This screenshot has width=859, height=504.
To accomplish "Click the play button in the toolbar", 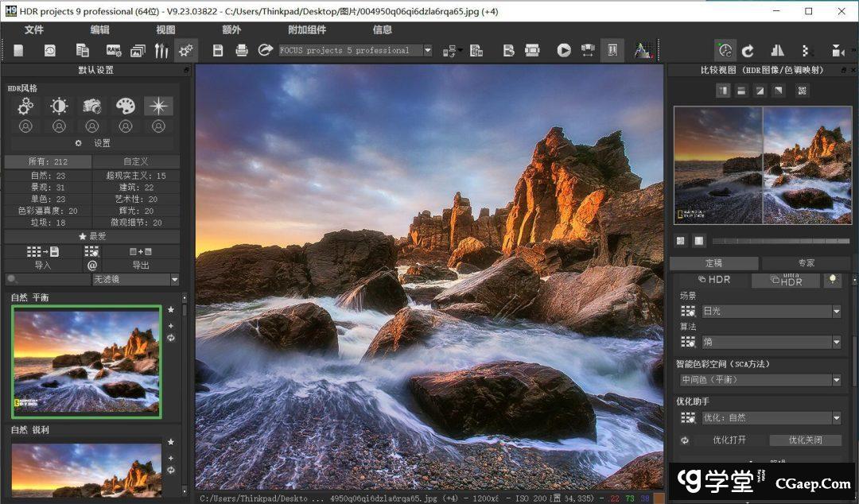I will [x=564, y=51].
